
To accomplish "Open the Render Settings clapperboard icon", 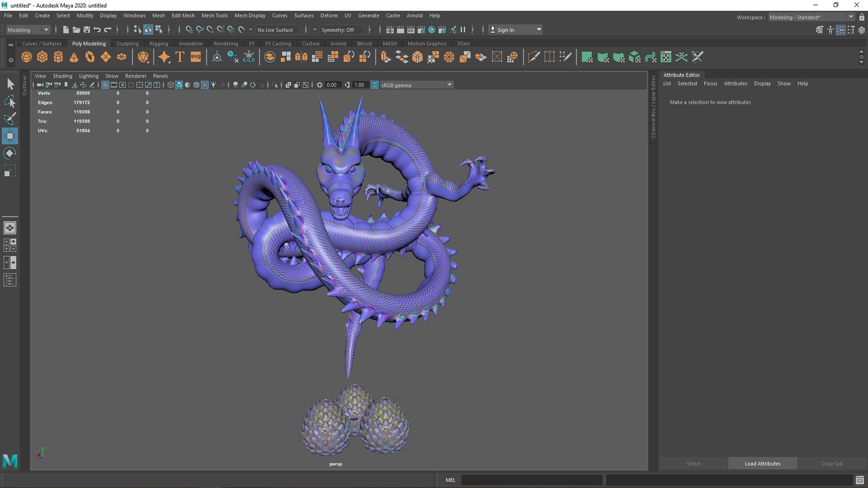I will [x=421, y=30].
